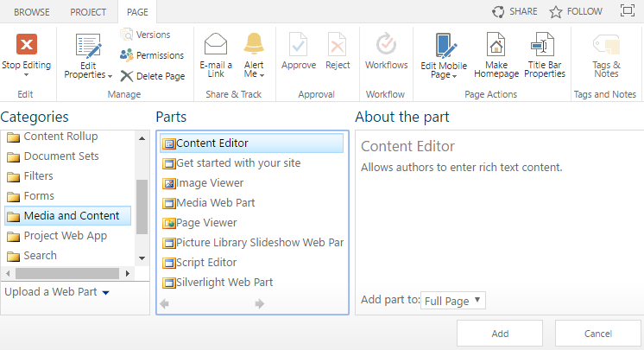Open Edit Properties in the ribbon
Viewport: 644px width, 350px height.
[x=88, y=56]
